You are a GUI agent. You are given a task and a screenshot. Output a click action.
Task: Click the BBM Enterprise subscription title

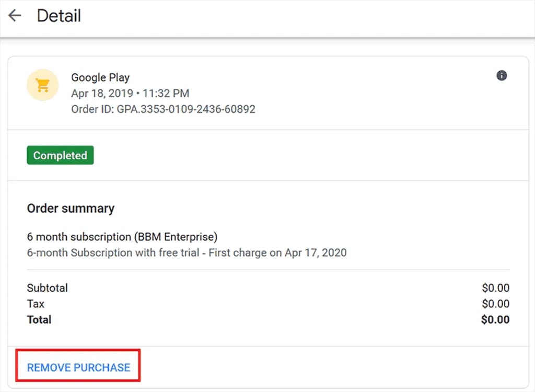(x=122, y=237)
